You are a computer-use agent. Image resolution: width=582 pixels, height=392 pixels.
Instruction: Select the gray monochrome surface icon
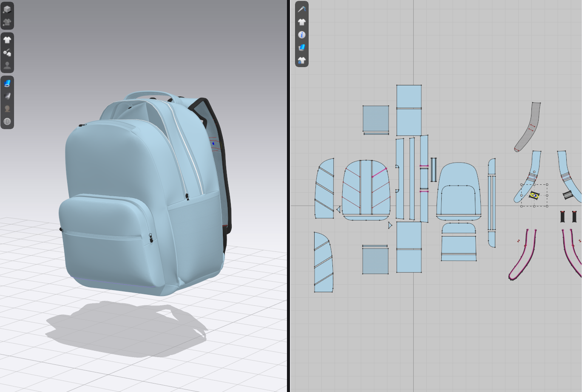tap(7, 96)
